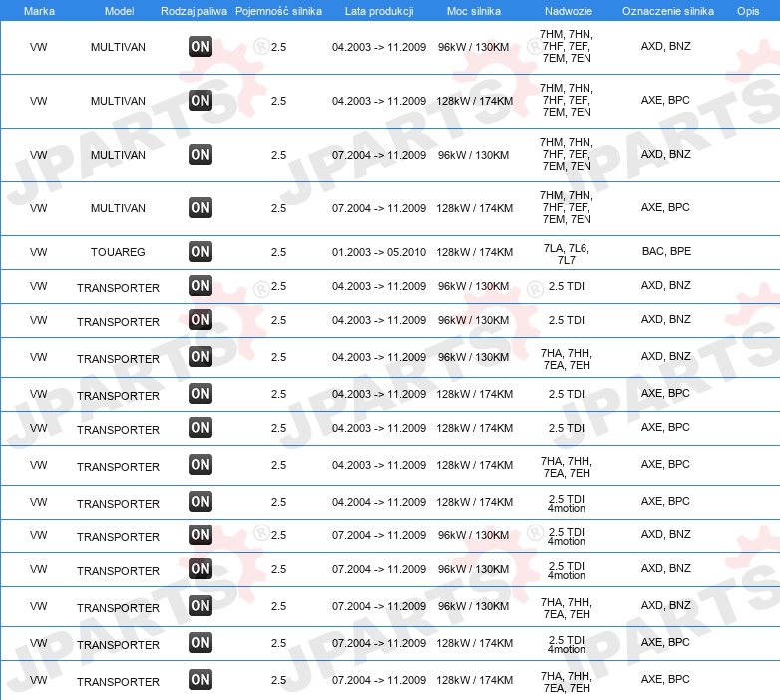Click the Moc silnika column header

point(474,11)
